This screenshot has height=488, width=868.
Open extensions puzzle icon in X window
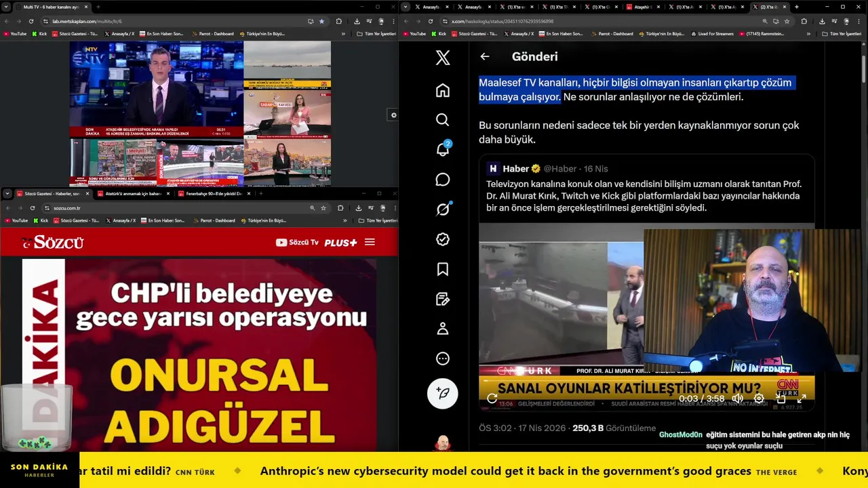804,21
